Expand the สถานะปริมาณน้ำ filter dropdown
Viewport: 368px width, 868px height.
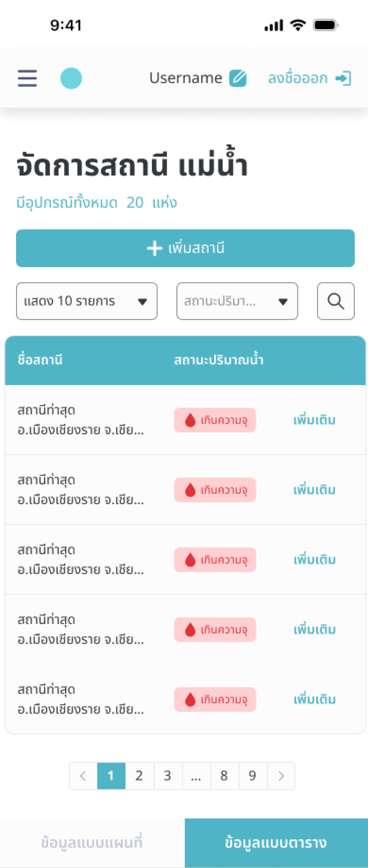pyautogui.click(x=237, y=301)
